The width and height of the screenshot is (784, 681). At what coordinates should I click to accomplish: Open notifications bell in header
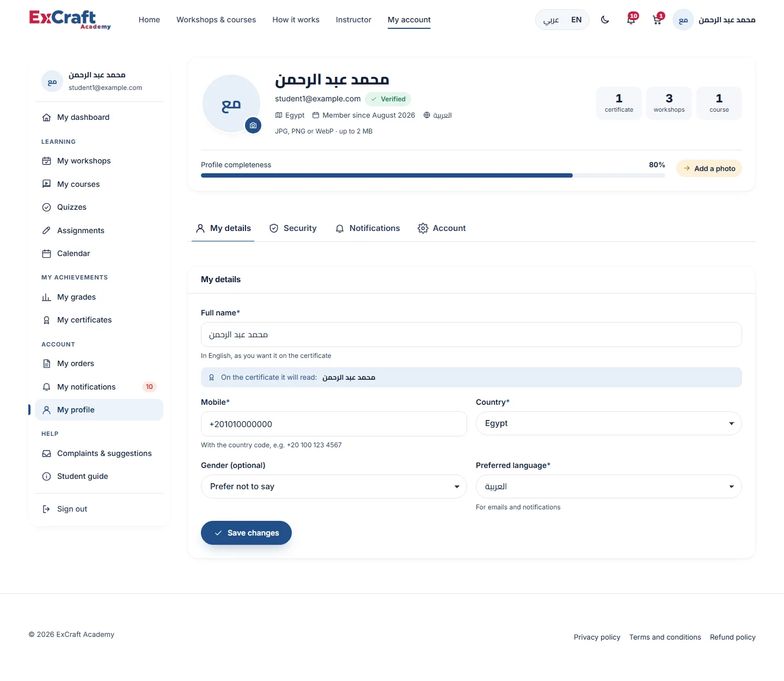[631, 20]
